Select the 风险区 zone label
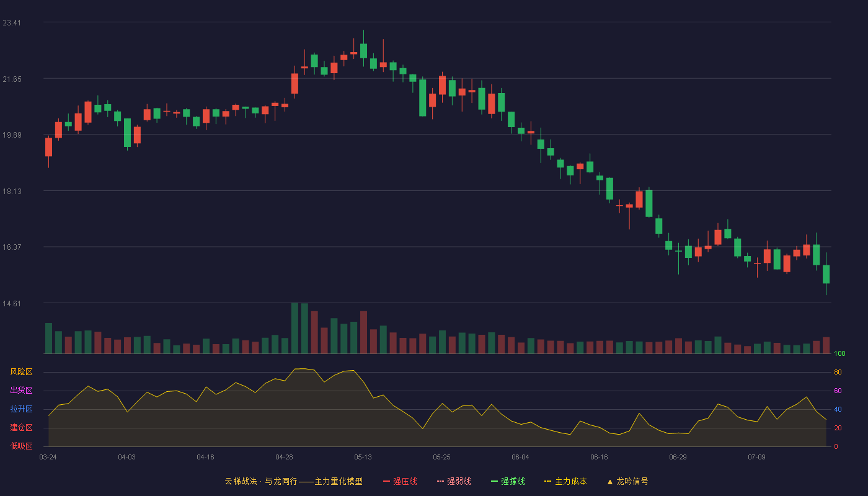The height and width of the screenshot is (496, 868). click(x=21, y=372)
